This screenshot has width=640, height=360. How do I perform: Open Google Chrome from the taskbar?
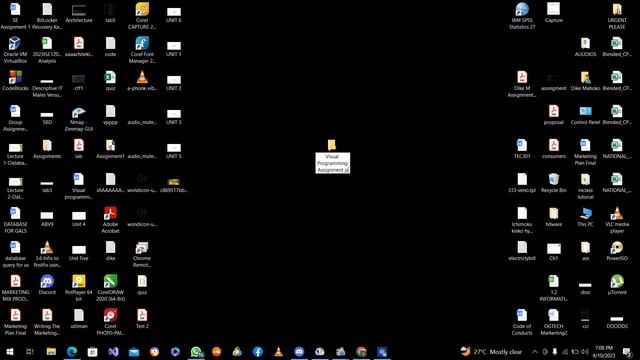click(x=361, y=351)
